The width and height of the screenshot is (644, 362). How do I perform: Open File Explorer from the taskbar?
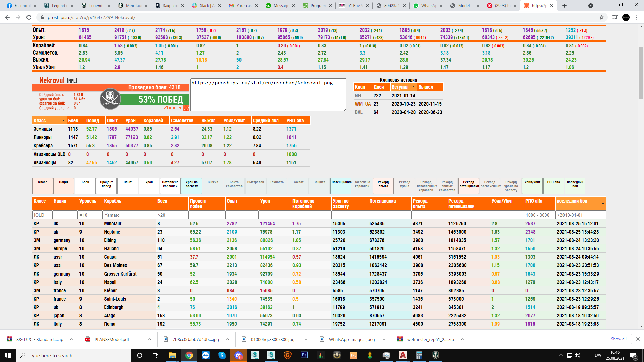172,355
